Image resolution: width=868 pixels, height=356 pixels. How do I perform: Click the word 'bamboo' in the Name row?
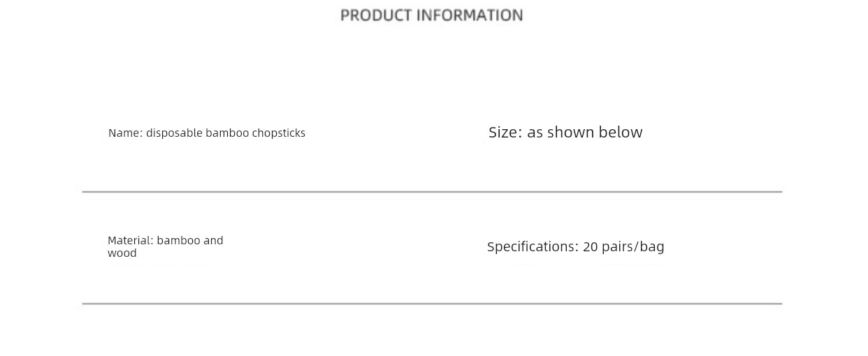[227, 133]
